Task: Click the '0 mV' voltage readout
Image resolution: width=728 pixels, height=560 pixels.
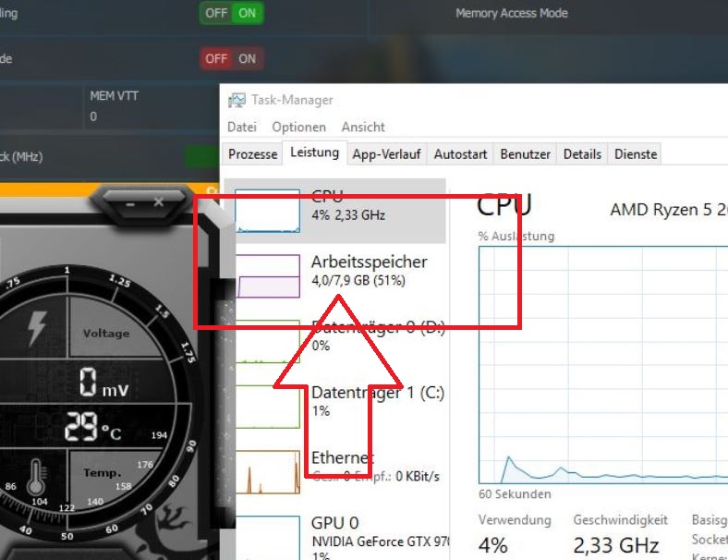Action: click(x=103, y=383)
